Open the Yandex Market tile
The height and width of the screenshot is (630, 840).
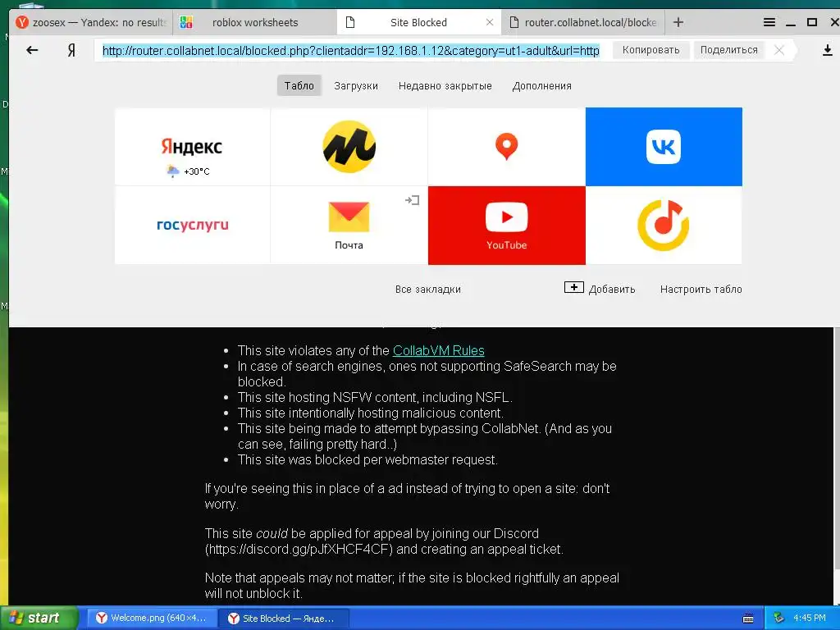point(349,147)
